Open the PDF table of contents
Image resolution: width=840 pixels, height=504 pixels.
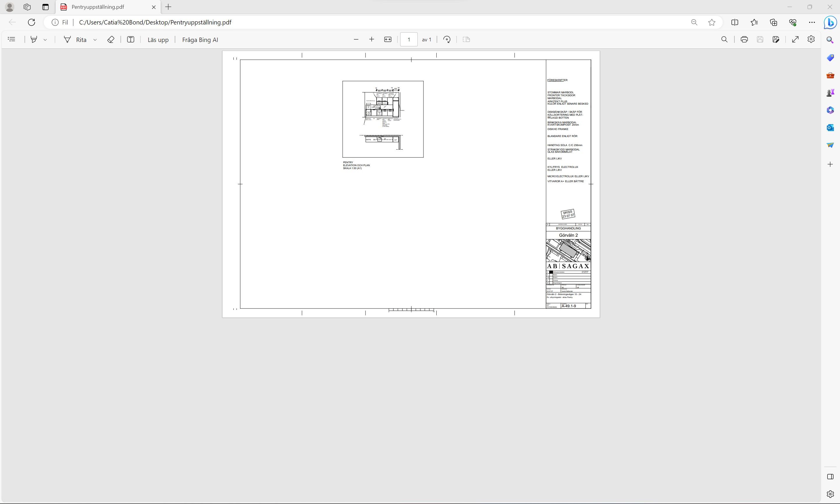(12, 39)
